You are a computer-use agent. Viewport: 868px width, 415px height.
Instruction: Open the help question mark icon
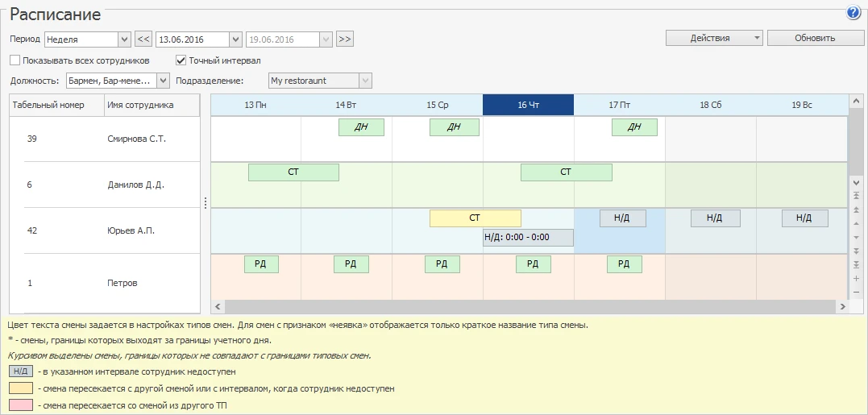click(853, 13)
